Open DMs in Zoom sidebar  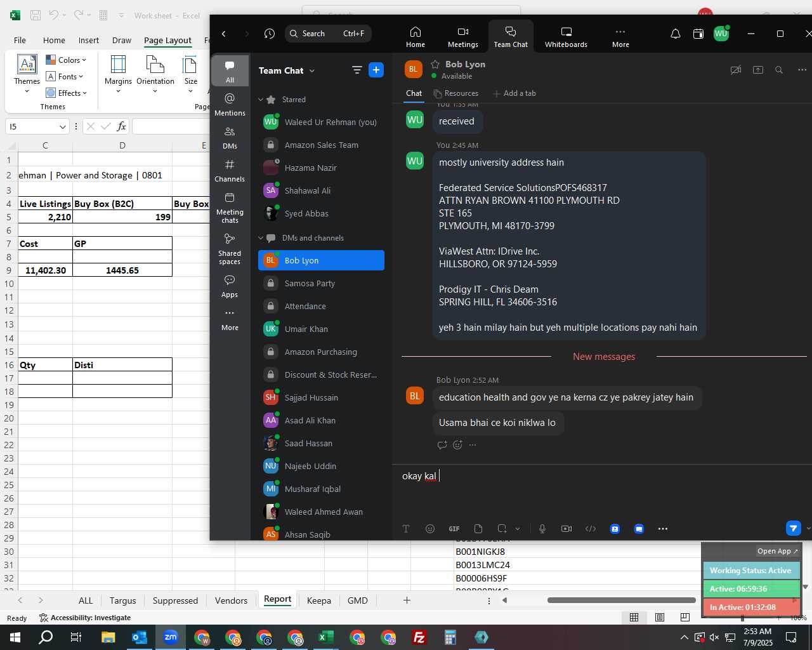230,137
